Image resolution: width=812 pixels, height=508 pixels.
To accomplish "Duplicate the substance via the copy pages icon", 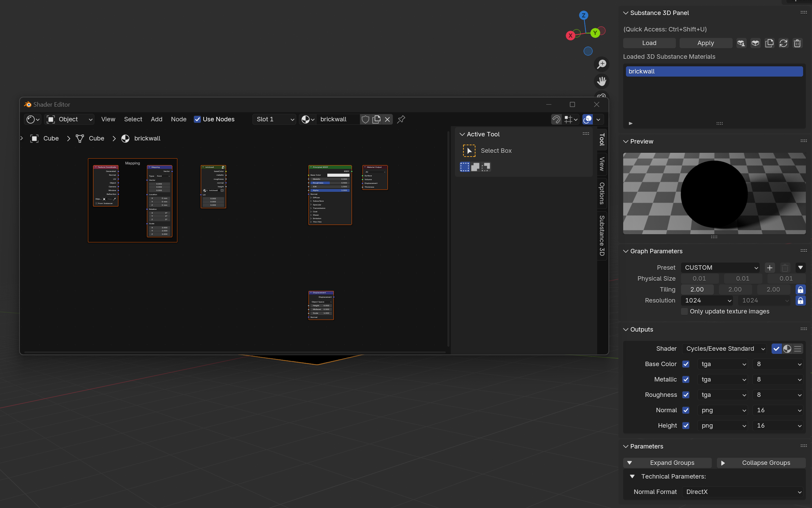I will tap(769, 43).
